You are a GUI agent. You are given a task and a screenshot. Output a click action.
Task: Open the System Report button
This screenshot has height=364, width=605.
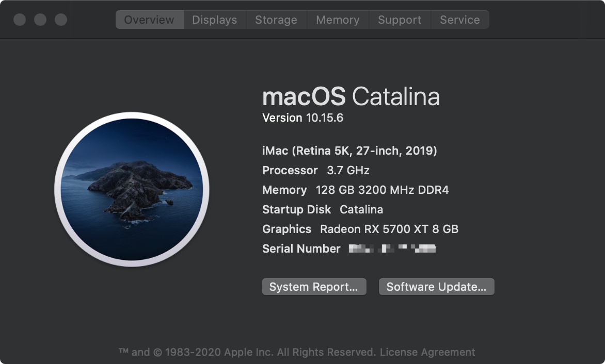click(x=314, y=287)
